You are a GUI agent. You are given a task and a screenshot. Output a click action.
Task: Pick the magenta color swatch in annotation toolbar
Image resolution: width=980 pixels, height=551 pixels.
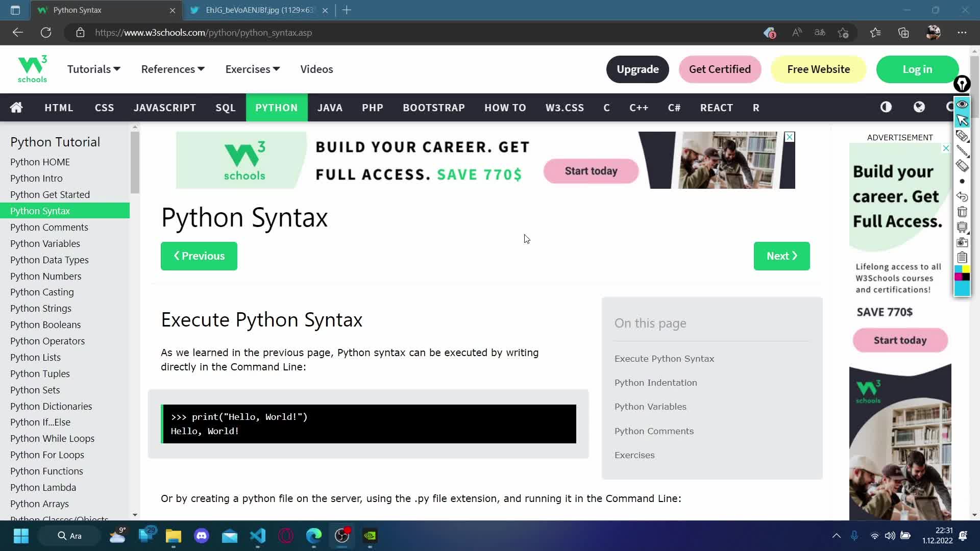[958, 277]
